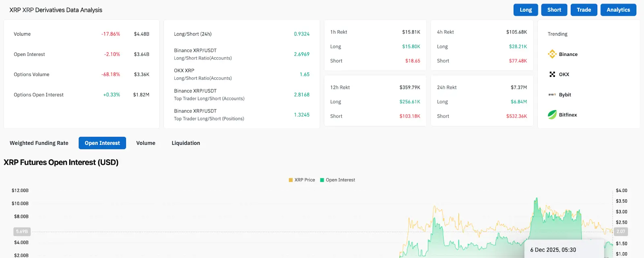
Task: Switch to the Weighted Funding Rate tab
Action: 39,143
